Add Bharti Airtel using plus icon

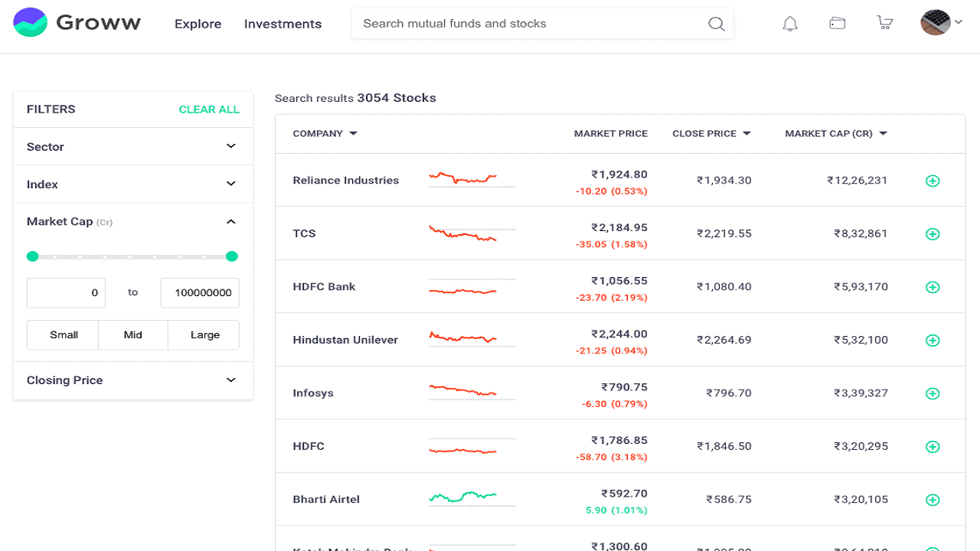coord(933,500)
